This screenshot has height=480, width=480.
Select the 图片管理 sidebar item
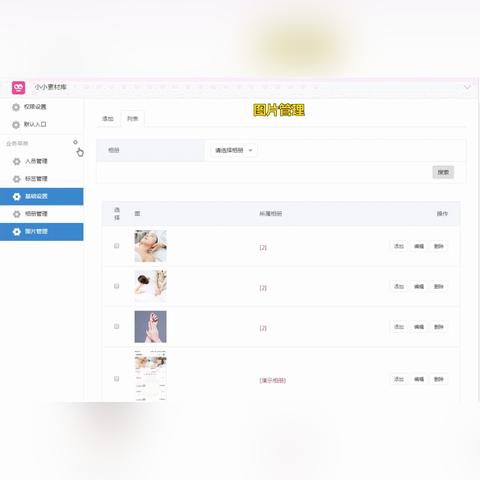point(42,232)
